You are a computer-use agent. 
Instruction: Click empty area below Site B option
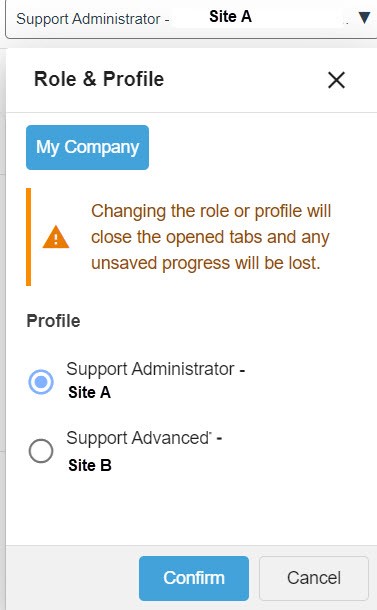coord(191,510)
